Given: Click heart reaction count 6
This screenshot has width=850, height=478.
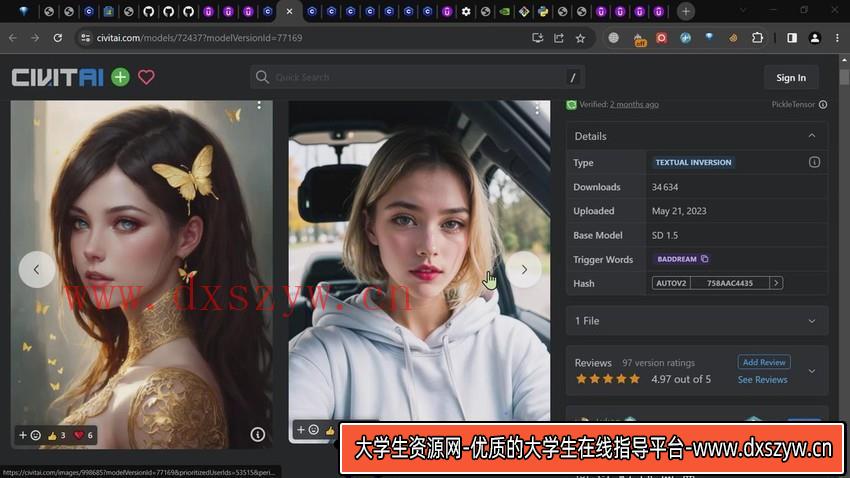Looking at the screenshot, I should click(83, 435).
